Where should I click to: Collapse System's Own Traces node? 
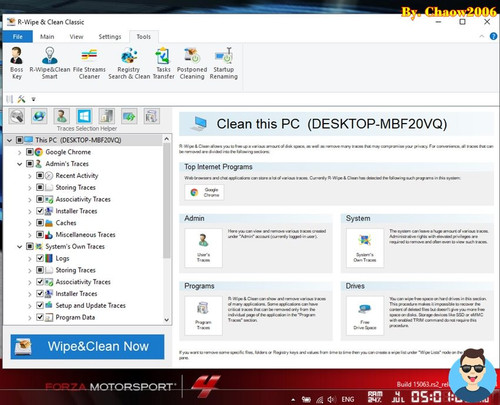pos(19,247)
